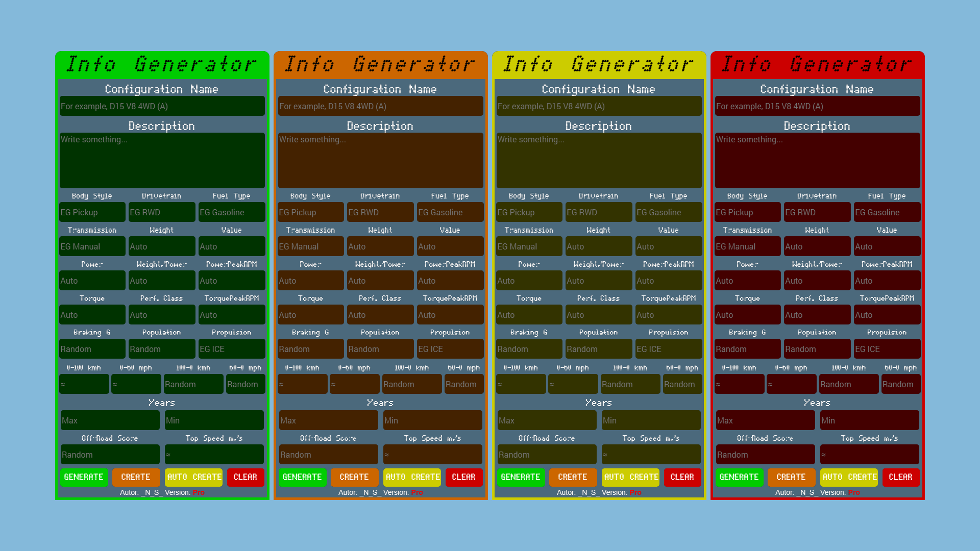Select Weight/Power field in yellow panel
The image size is (980, 551).
coord(599,281)
